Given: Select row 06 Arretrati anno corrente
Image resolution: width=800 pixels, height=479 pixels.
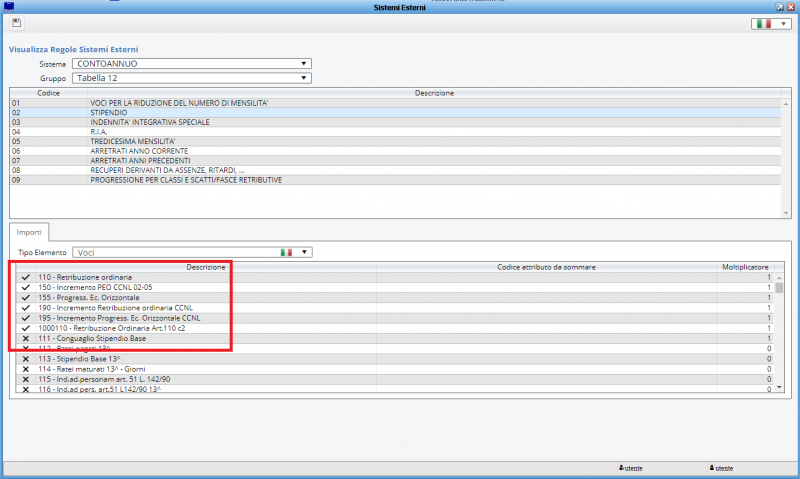Looking at the screenshot, I should (x=395, y=151).
